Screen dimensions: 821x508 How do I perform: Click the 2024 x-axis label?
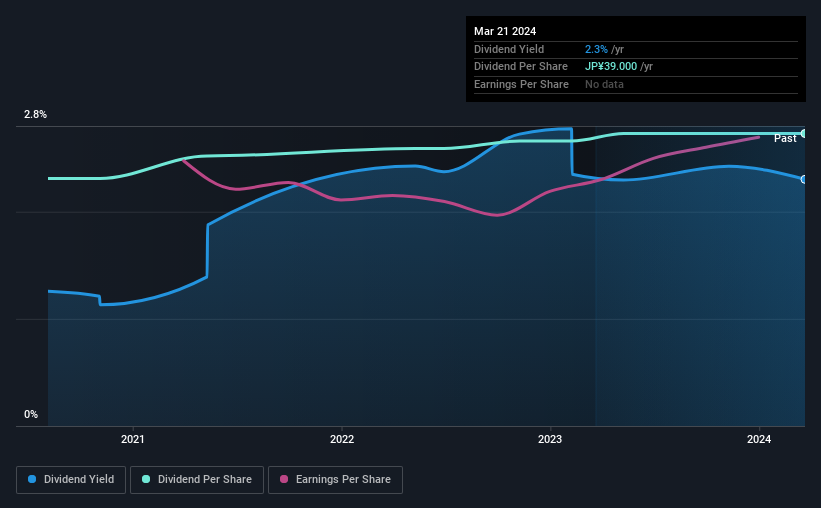coord(759,439)
